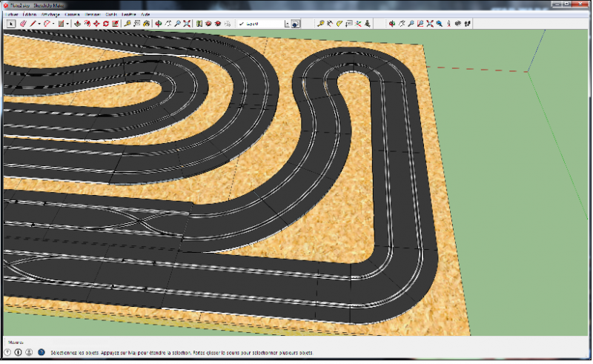The image size is (593, 364).
Task: Click the geo-location status bar icon
Action: pyautogui.click(x=9, y=352)
